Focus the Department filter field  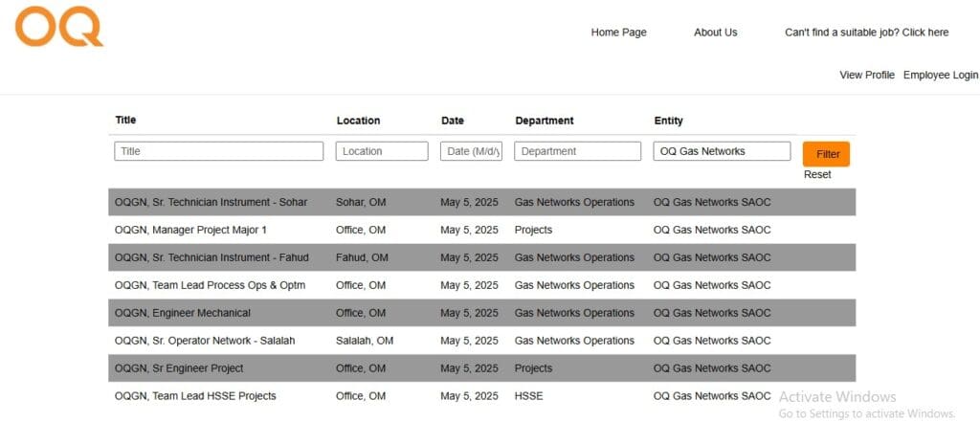click(x=577, y=151)
